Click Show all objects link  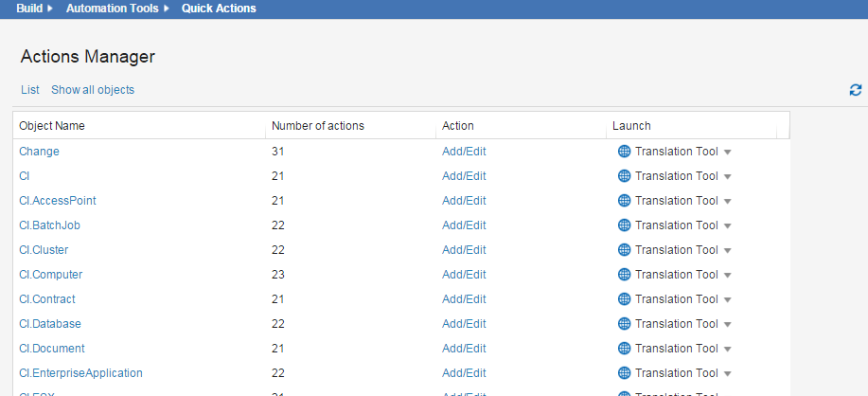(x=93, y=90)
